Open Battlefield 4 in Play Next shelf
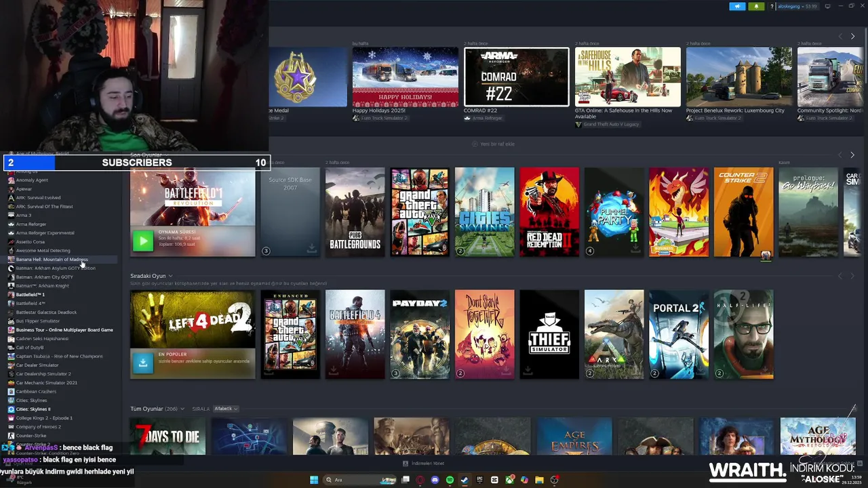The height and width of the screenshot is (488, 868). pyautogui.click(x=355, y=334)
